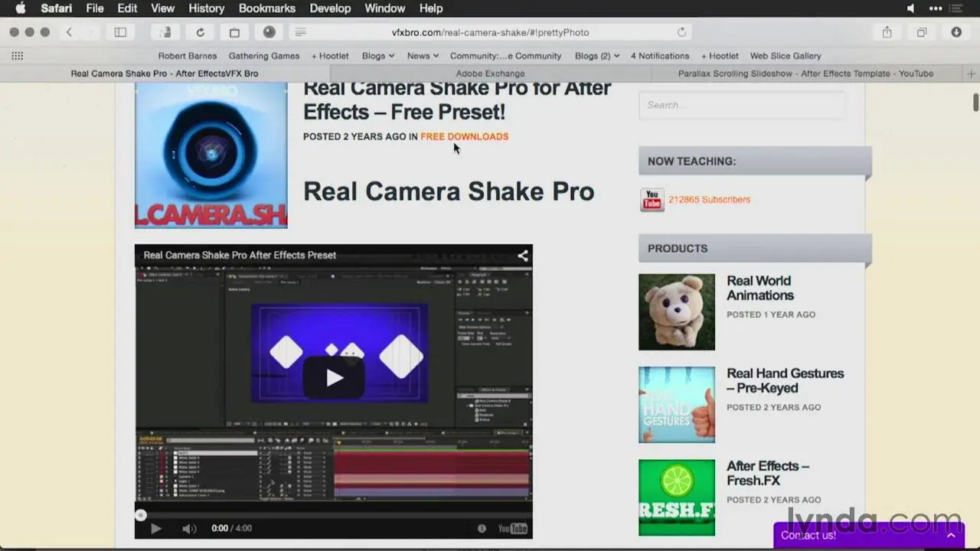Click + Hootlet bookmark beside Gathering Games

pyautogui.click(x=330, y=56)
